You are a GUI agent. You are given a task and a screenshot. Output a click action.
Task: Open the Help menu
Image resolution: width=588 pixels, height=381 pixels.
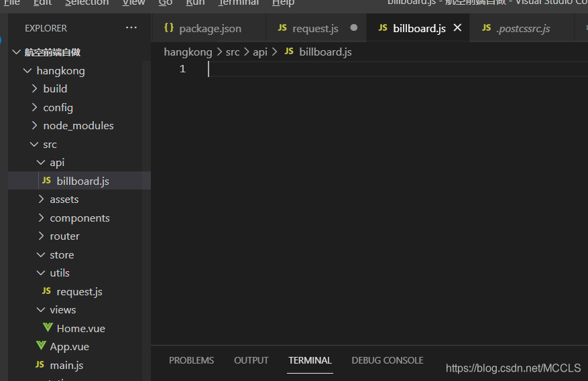pyautogui.click(x=284, y=3)
